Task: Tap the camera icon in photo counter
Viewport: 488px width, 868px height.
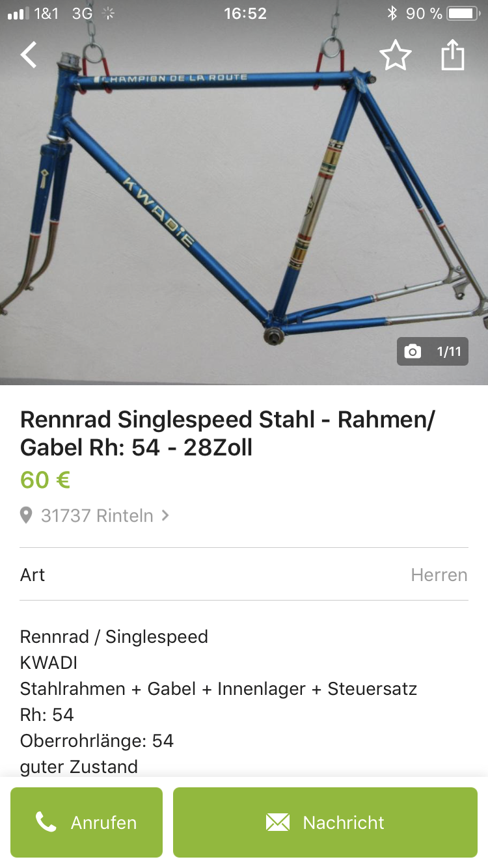Action: click(x=413, y=352)
